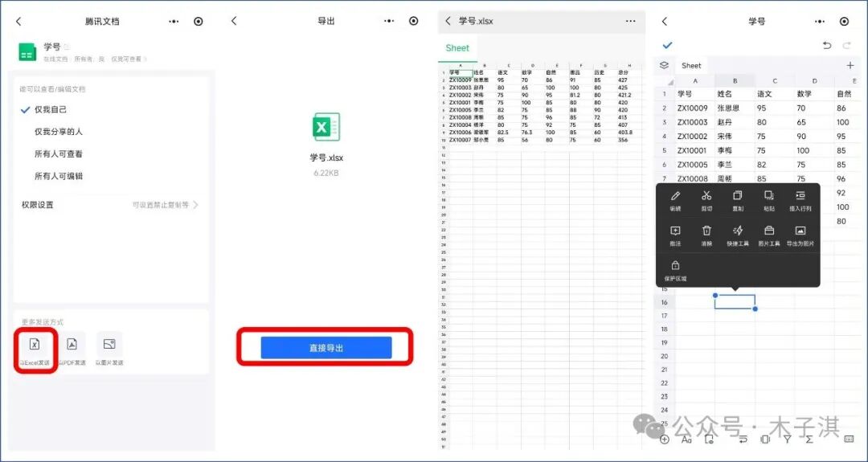The image size is (868, 462).
Task: Choose 清除 trash in cell popup
Action: point(706,235)
